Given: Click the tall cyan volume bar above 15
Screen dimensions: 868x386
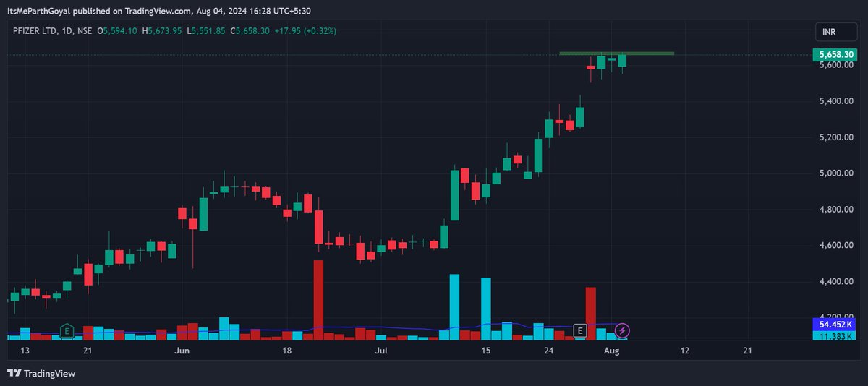Looking at the screenshot, I should (486, 309).
